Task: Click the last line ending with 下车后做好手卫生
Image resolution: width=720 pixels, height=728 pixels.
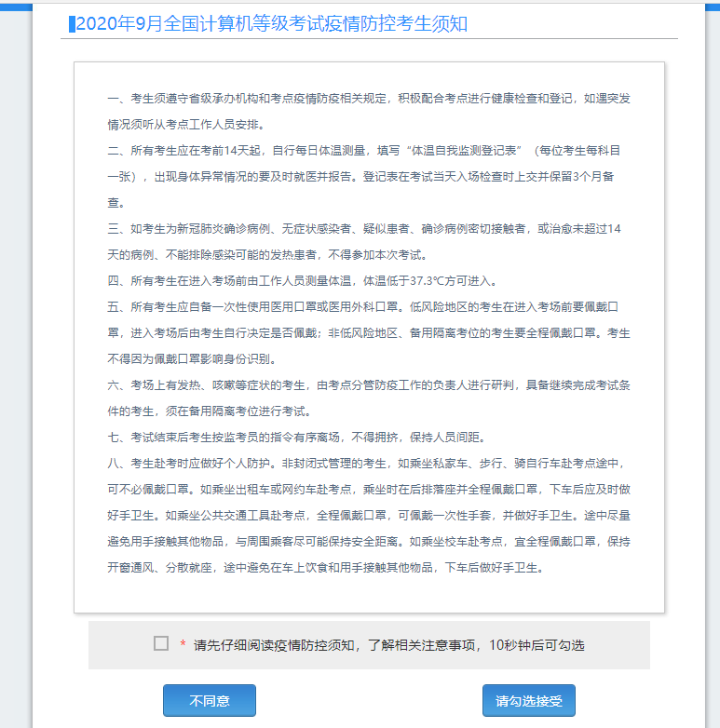Action: point(326,567)
